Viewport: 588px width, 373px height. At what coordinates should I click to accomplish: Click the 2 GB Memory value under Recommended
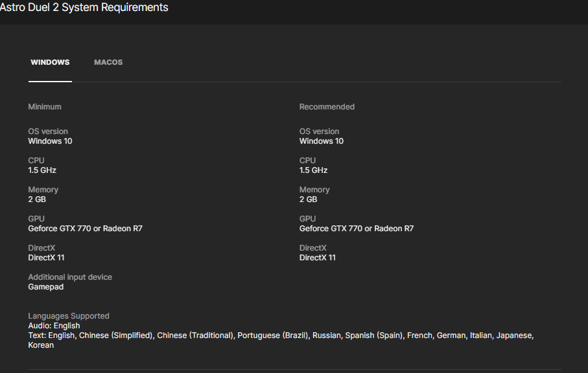click(308, 199)
